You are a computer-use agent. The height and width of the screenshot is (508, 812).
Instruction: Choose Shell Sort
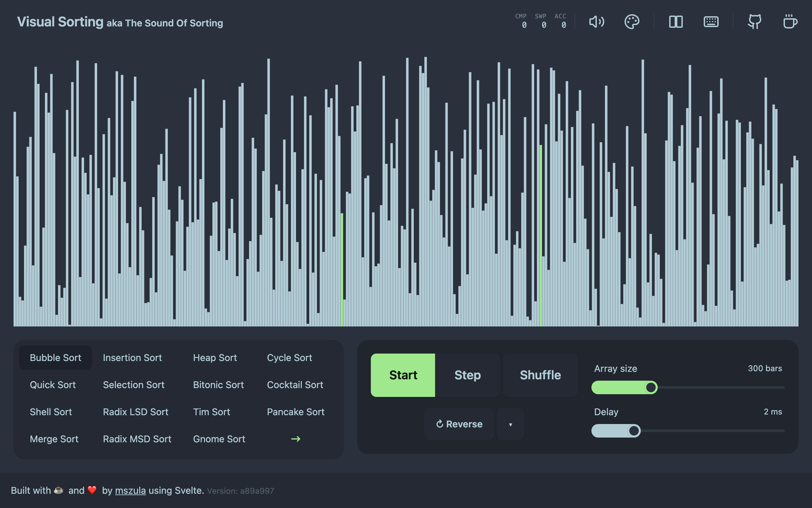[51, 412]
